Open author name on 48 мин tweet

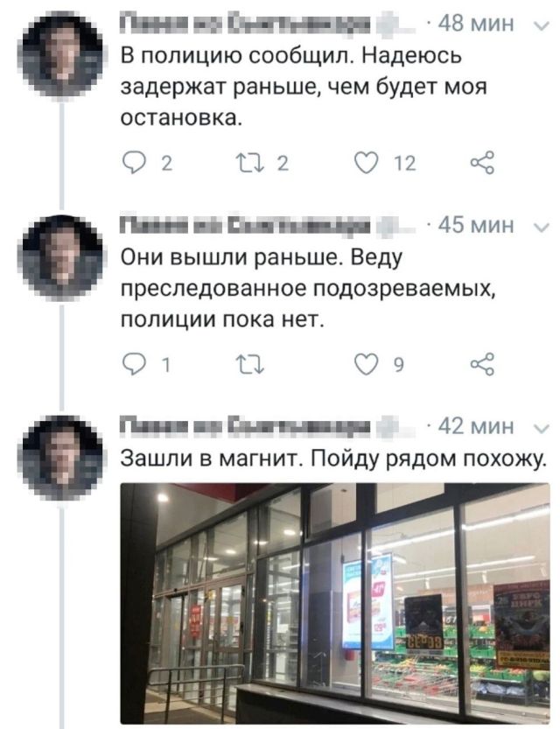coord(245,24)
